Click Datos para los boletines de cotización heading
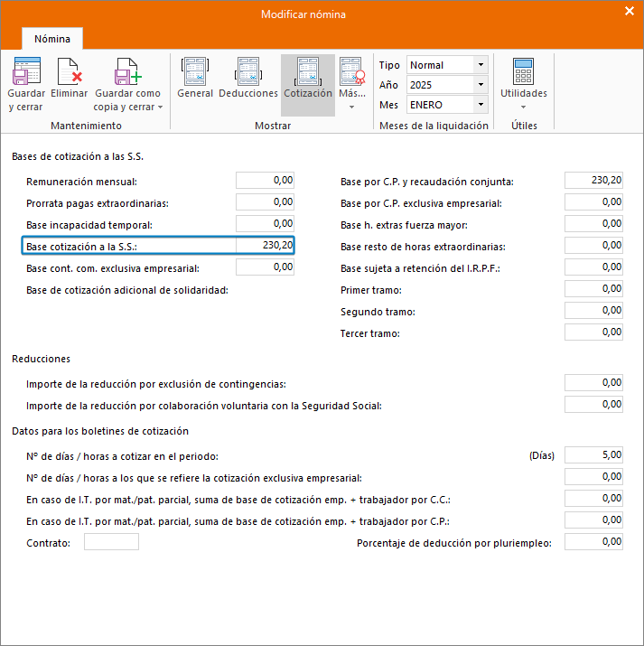Screen dimensions: 644x646 click(100, 431)
